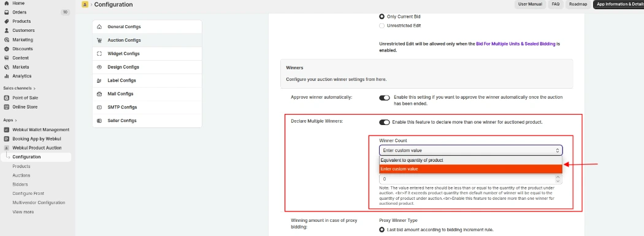Click the FAQ button

tap(555, 4)
